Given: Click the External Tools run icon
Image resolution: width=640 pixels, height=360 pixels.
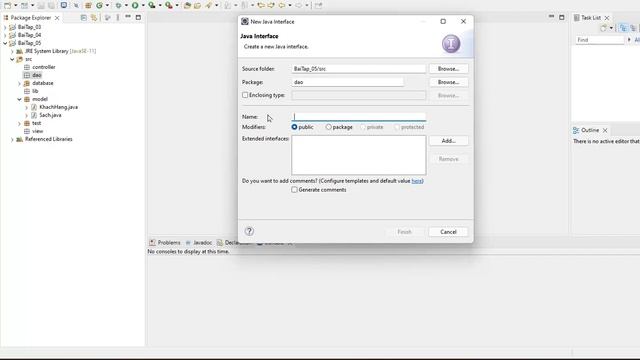Looking at the screenshot, I should click(169, 5).
